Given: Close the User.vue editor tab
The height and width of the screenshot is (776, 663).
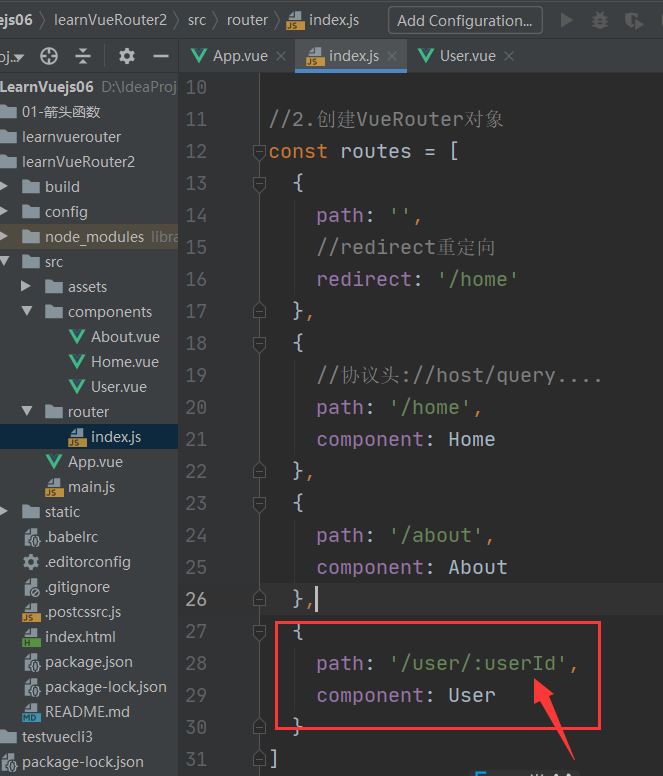Looking at the screenshot, I should (x=509, y=56).
